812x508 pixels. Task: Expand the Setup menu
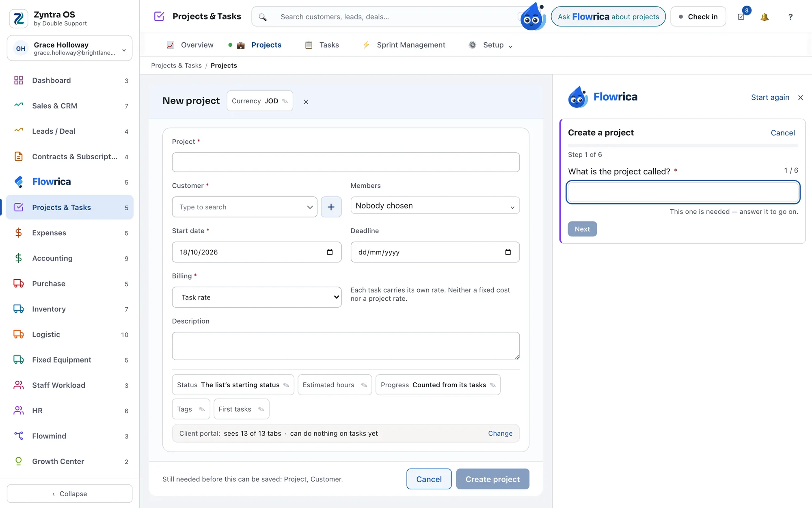pyautogui.click(x=491, y=45)
